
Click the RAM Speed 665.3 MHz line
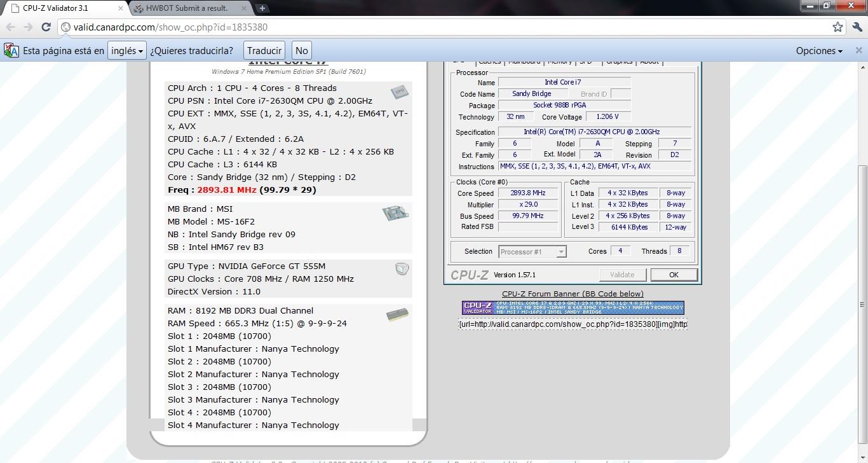(x=257, y=323)
